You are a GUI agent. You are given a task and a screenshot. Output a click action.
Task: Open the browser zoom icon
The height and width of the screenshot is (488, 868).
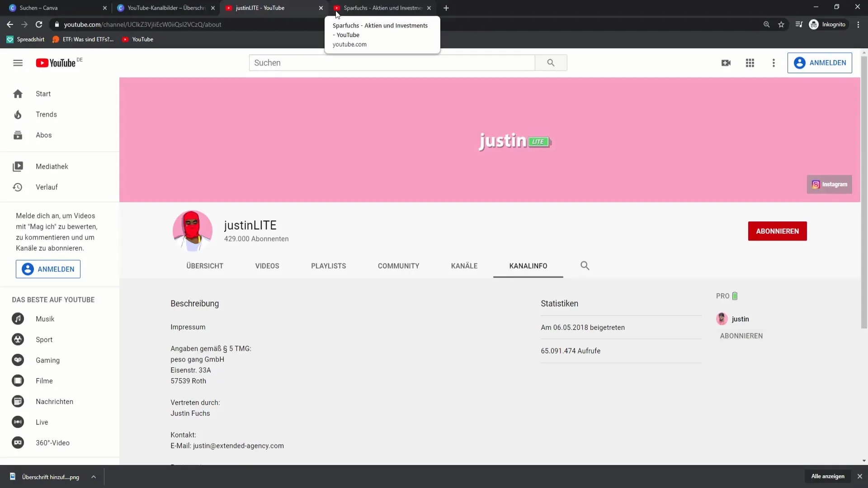(x=766, y=24)
